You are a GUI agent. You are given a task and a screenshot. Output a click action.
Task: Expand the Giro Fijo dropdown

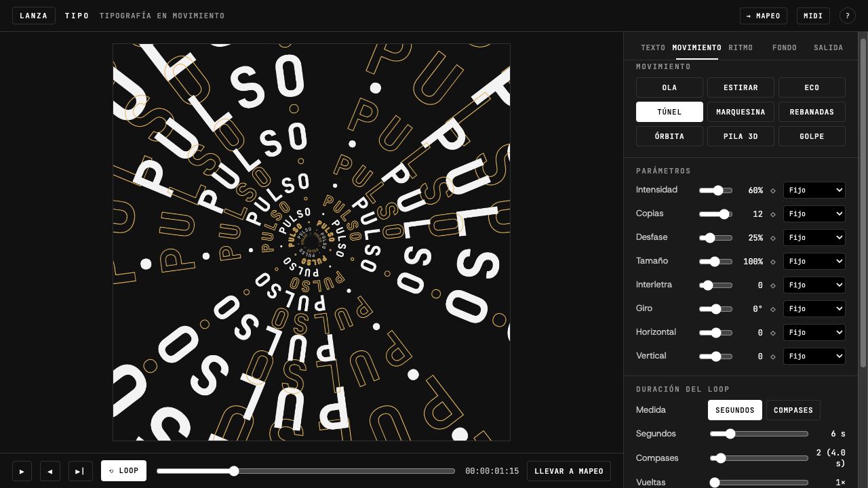pyautogui.click(x=814, y=309)
